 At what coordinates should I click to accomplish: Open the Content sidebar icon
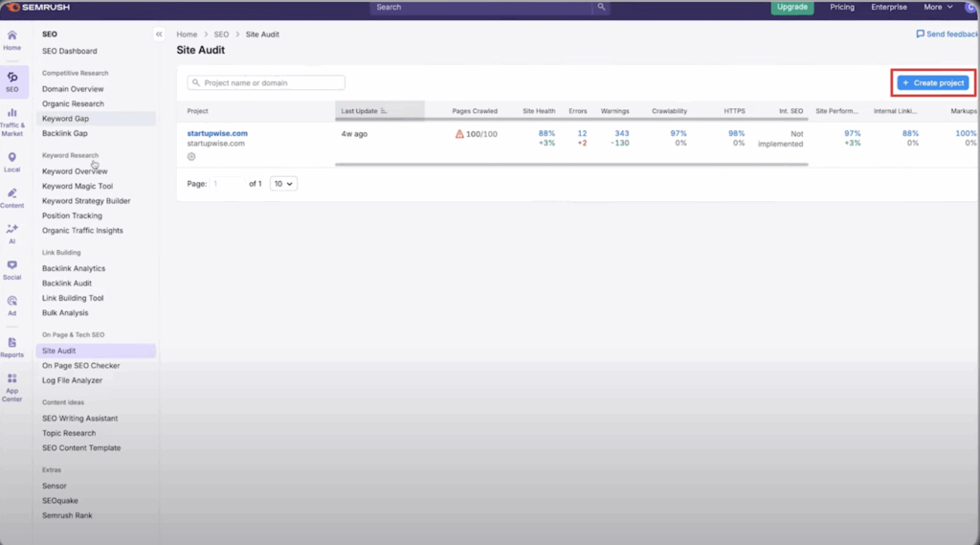tap(11, 197)
